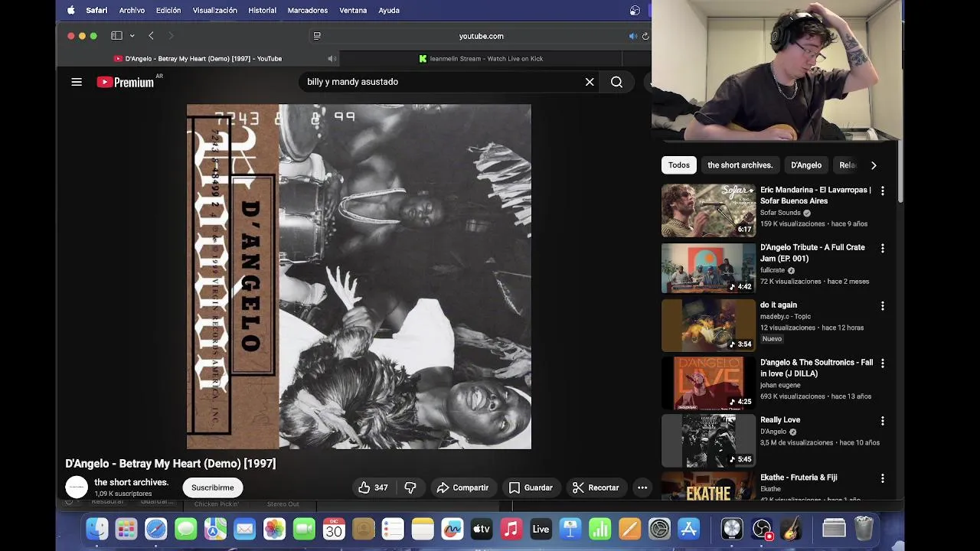This screenshot has width=980, height=551.
Task: Click the Recortar clip button
Action: coord(596,487)
